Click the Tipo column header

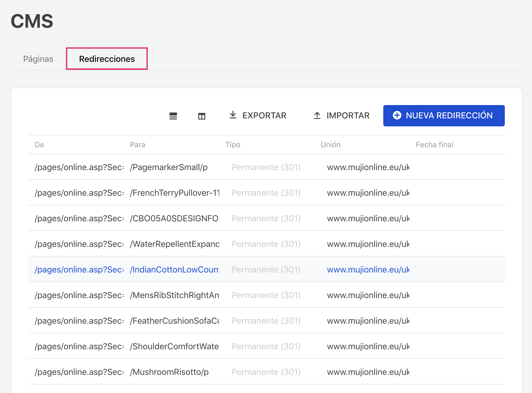click(x=233, y=145)
